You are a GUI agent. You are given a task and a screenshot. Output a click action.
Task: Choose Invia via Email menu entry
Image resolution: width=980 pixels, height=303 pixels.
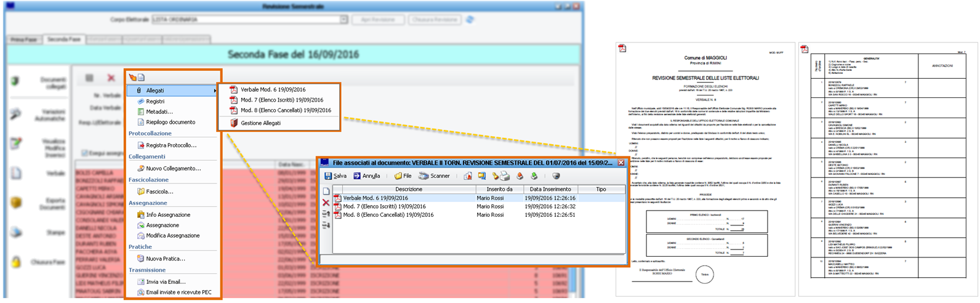pyautogui.click(x=165, y=282)
